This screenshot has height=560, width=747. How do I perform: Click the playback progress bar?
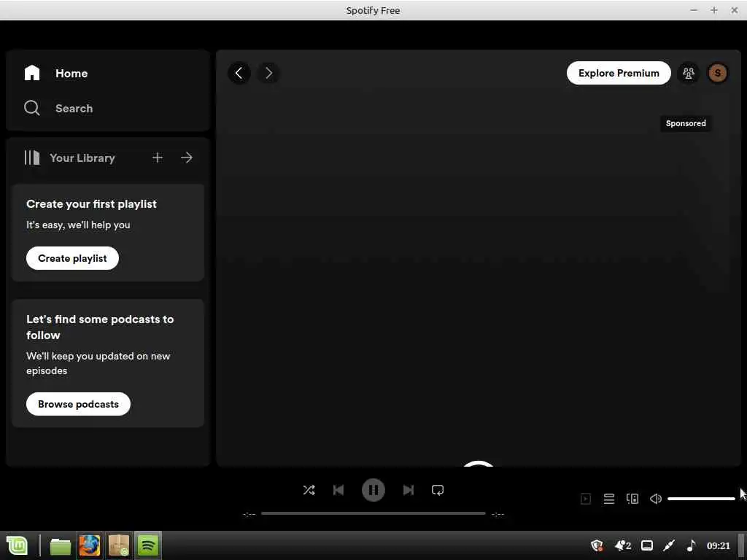coord(373,513)
